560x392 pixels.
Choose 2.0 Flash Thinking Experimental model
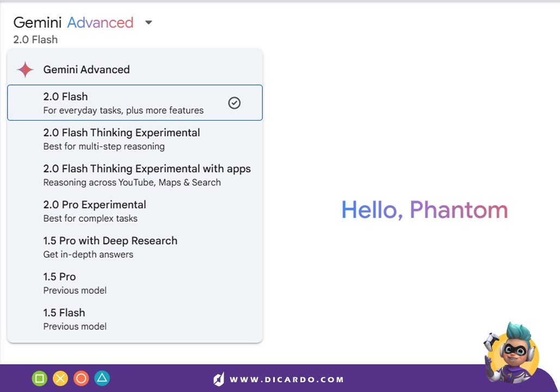click(135, 139)
